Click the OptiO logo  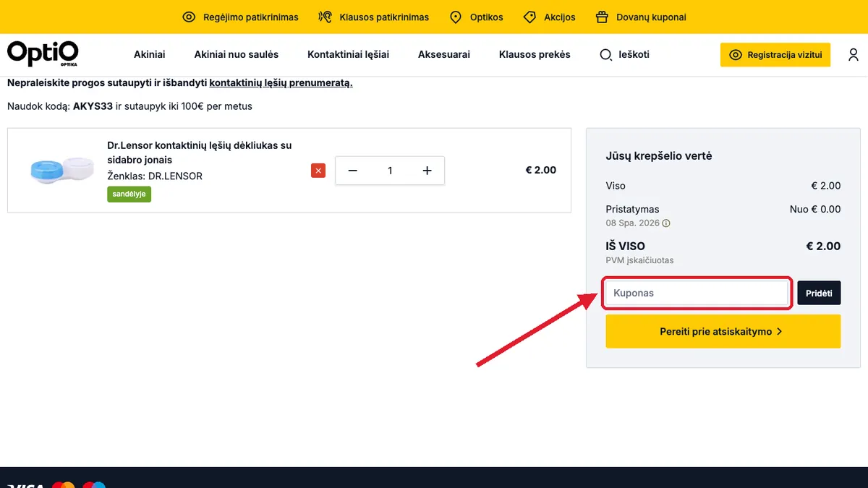(x=43, y=54)
